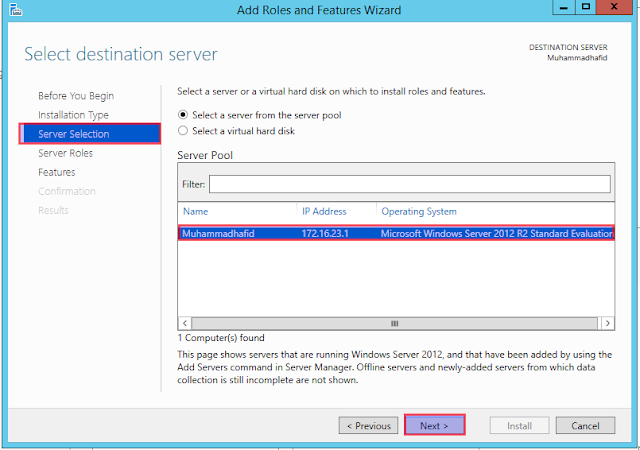Click Microsoft Windows Server 2012 R2 cell
The width and height of the screenshot is (640, 450).
pos(496,234)
